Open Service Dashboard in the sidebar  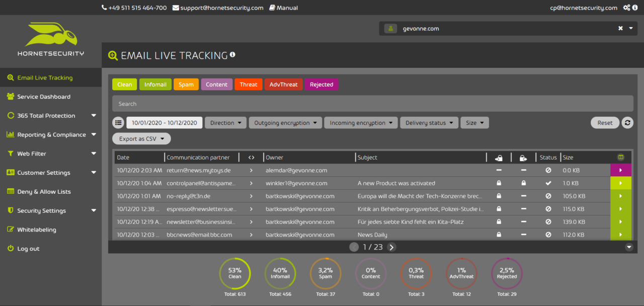coord(44,97)
